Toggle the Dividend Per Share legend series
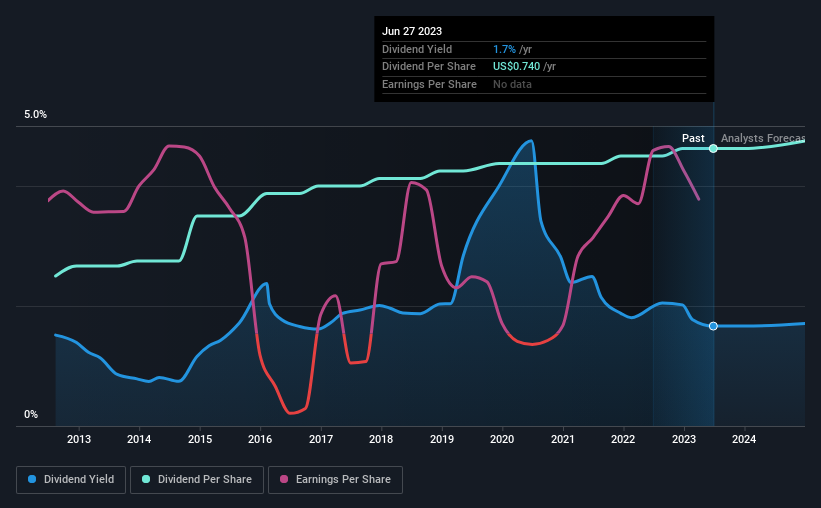The height and width of the screenshot is (508, 821). coord(197,480)
